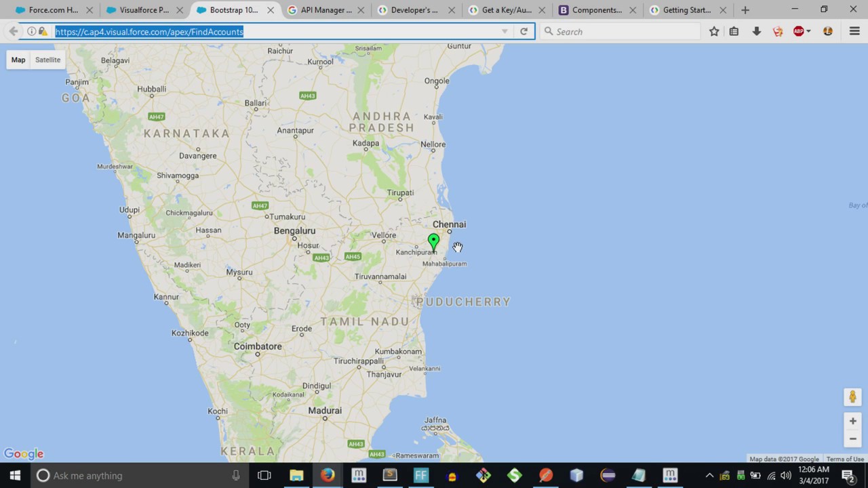868x488 pixels.
Task: Click the Tirupati label on map
Action: click(x=400, y=192)
